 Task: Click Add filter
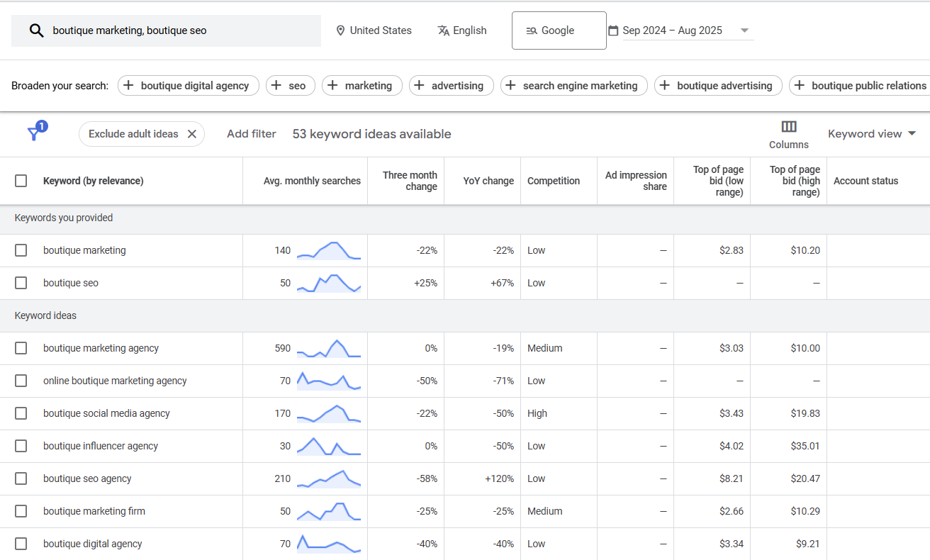pyautogui.click(x=252, y=134)
